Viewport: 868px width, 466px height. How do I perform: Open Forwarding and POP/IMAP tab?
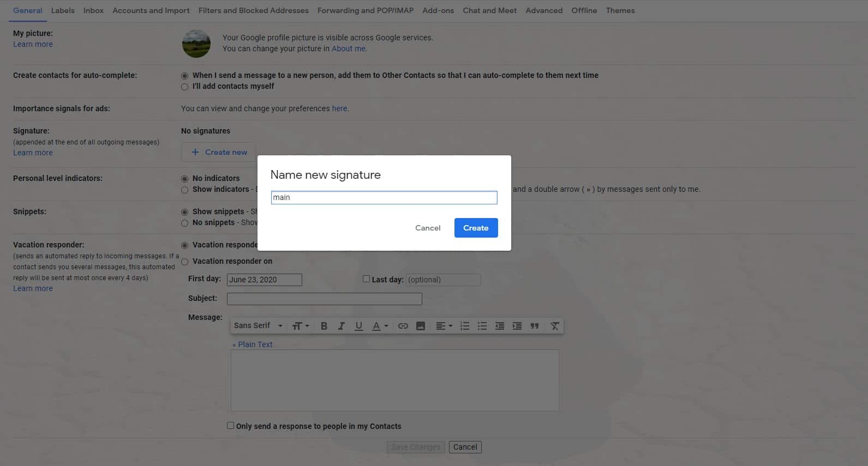366,10
